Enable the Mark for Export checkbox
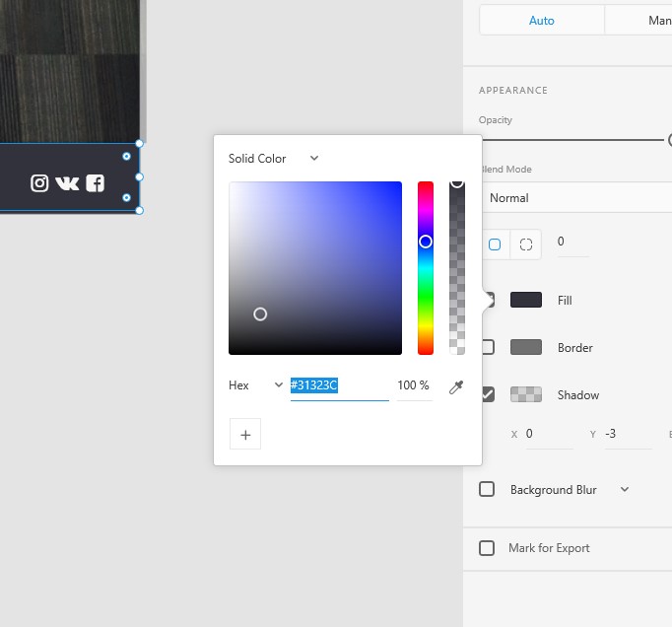The image size is (672, 627). [x=487, y=548]
